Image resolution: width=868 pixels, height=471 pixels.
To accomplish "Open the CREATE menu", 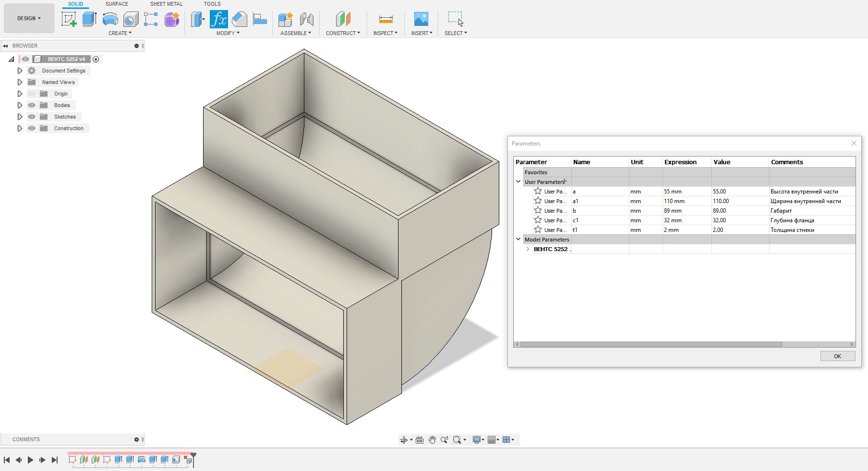I will pyautogui.click(x=120, y=33).
